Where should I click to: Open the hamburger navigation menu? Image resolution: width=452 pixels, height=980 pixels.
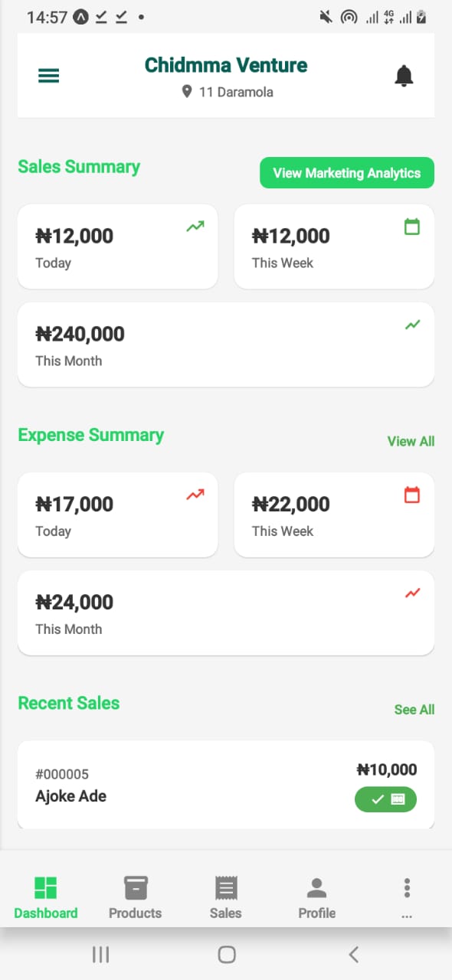point(48,75)
